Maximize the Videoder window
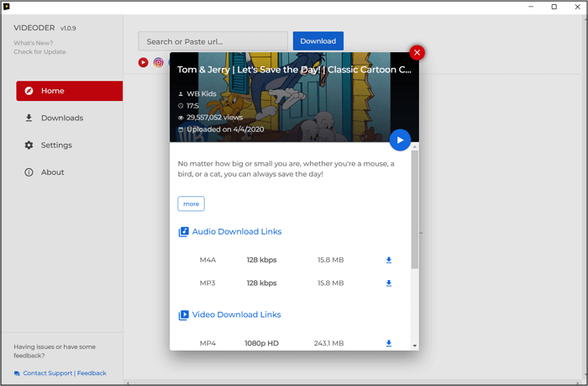Screen dimensions: 588x386 [x=554, y=7]
